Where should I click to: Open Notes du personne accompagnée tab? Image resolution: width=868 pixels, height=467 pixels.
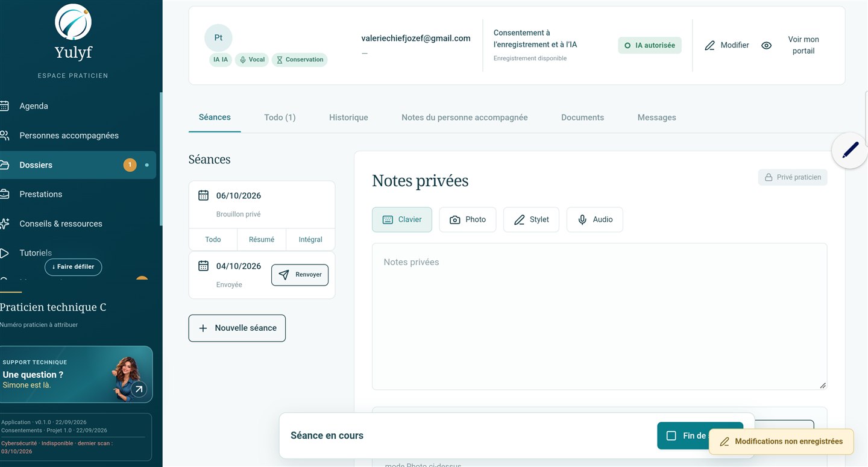point(465,118)
